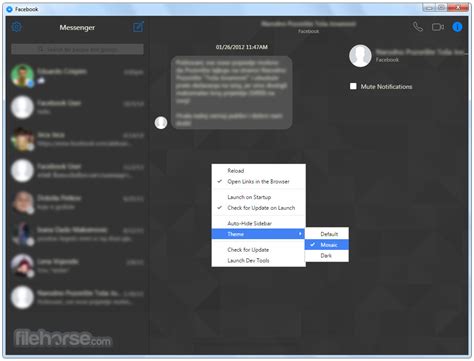Start a video call with camera icon
The height and width of the screenshot is (361, 474).
coord(438,27)
